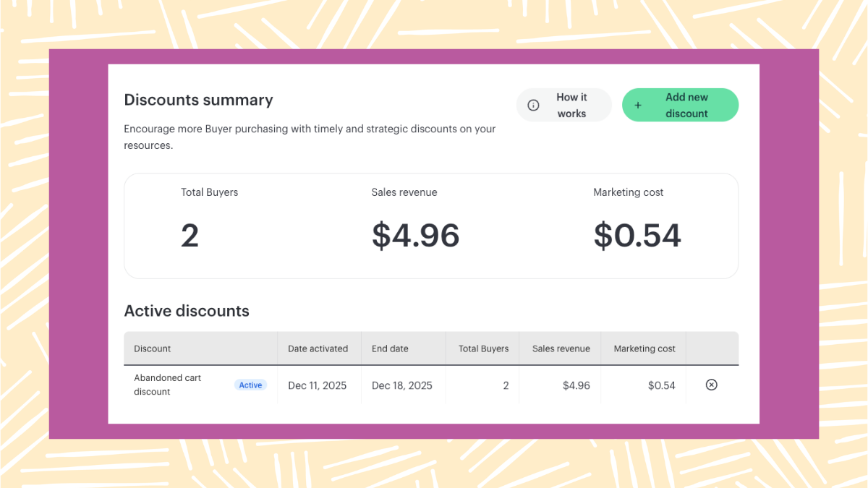This screenshot has width=868, height=488.
Task: Click the 'Discounts summary' heading
Action: coord(198,100)
